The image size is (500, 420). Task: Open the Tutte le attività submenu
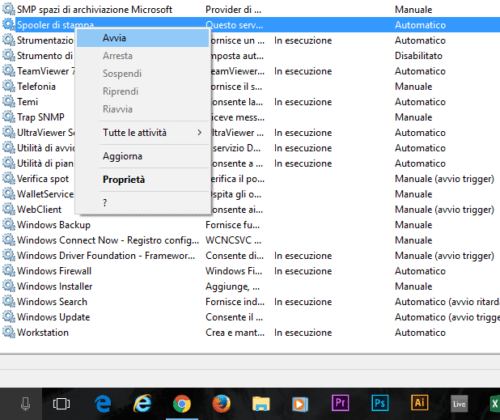coord(143,133)
